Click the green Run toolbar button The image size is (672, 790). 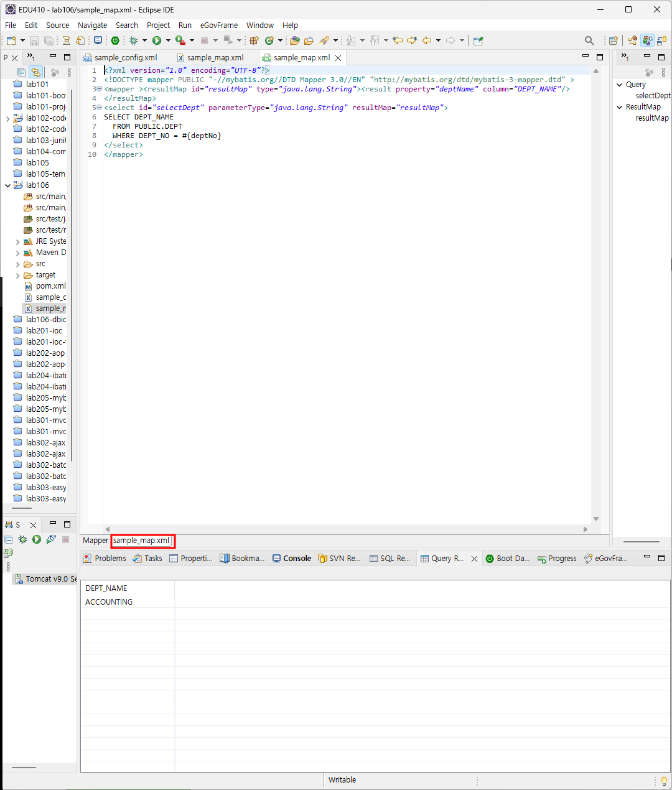pos(157,40)
